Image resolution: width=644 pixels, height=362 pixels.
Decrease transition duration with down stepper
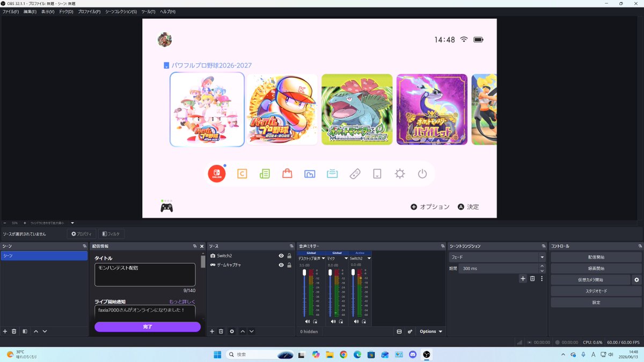point(541,270)
